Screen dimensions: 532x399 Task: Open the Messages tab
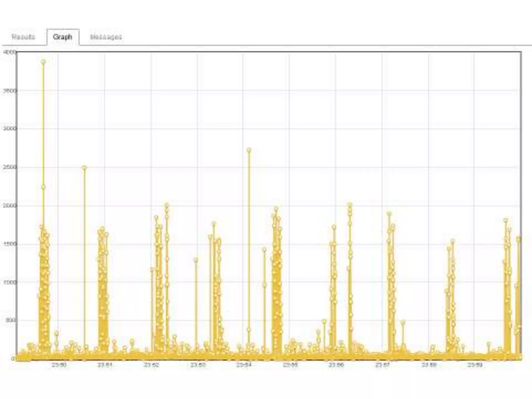tap(106, 37)
